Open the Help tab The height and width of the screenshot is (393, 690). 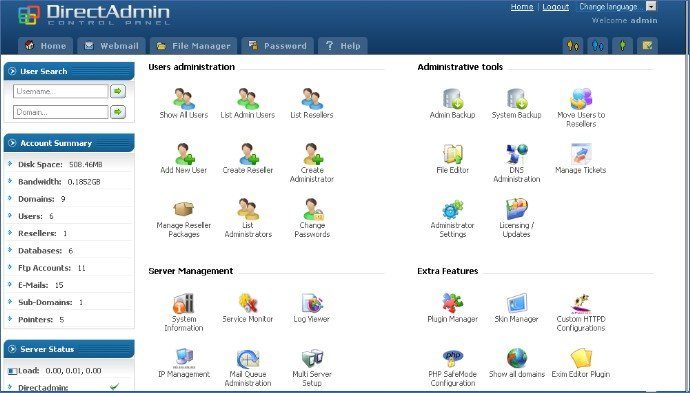pos(342,46)
